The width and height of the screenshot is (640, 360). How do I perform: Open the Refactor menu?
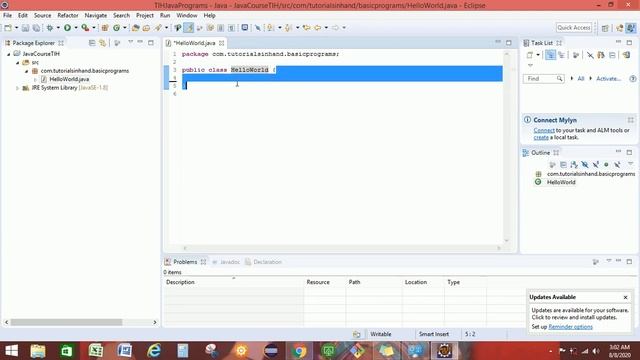pyautogui.click(x=68, y=15)
